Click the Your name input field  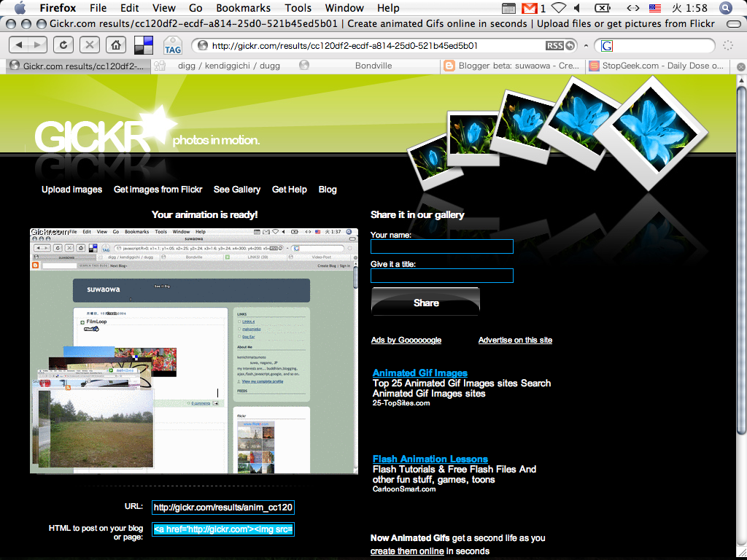[x=441, y=246]
